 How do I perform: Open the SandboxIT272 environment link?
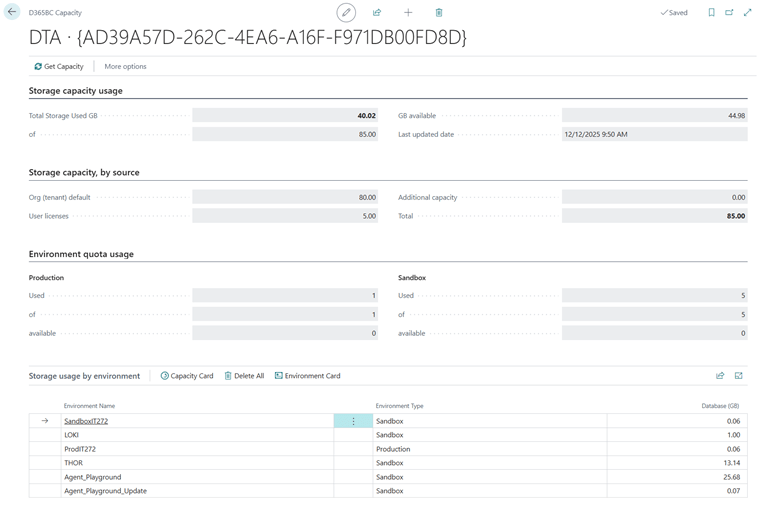click(86, 421)
